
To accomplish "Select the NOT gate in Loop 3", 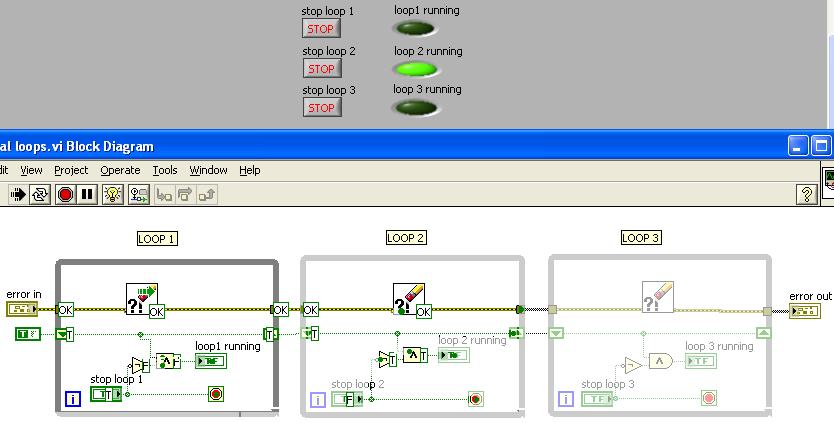I will pyautogui.click(x=633, y=366).
